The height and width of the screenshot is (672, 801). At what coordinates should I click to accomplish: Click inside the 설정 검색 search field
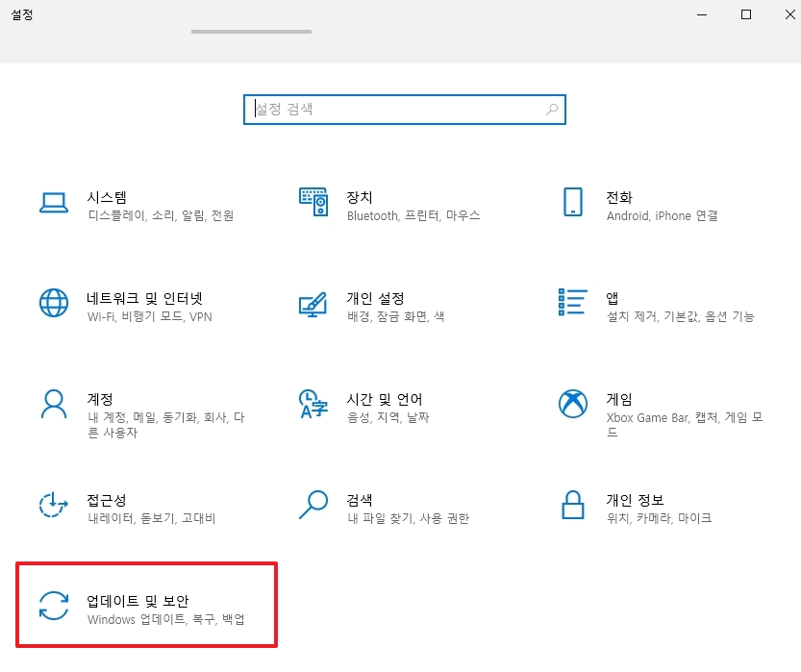tap(385, 110)
